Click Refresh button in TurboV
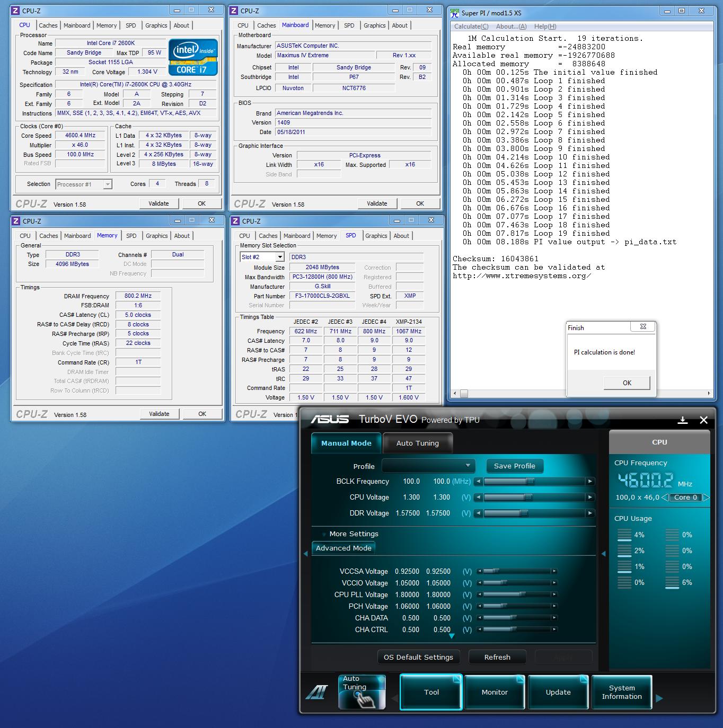 point(497,657)
